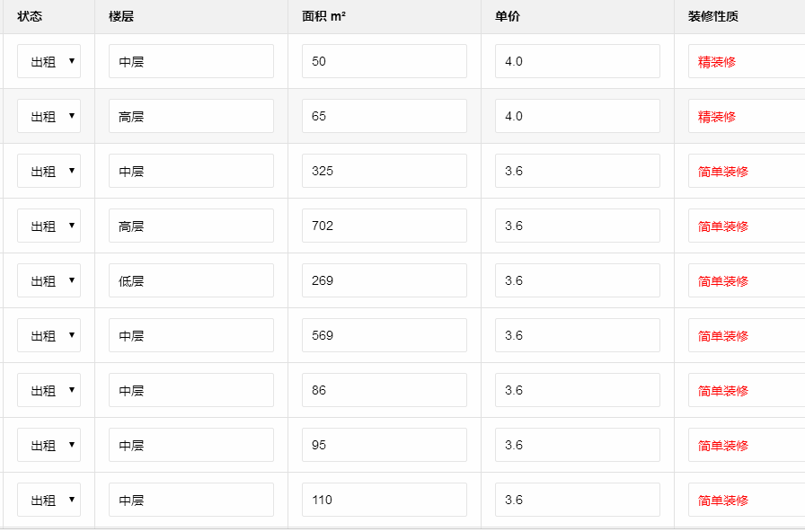Click the area input showing 65
Viewport: 805px width, 532px height.
pyautogui.click(x=384, y=116)
